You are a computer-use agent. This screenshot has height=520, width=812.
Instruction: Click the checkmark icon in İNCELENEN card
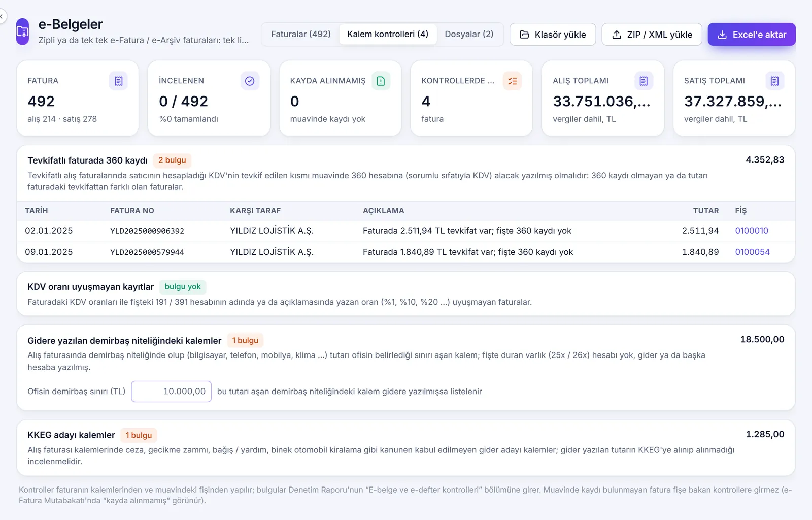click(x=250, y=81)
